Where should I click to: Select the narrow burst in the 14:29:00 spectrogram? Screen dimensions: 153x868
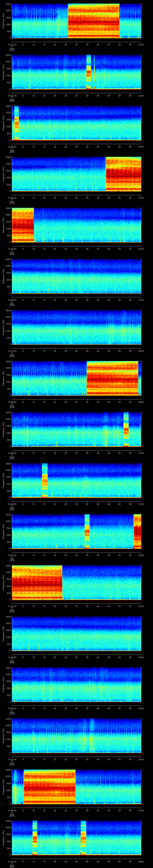point(126,429)
